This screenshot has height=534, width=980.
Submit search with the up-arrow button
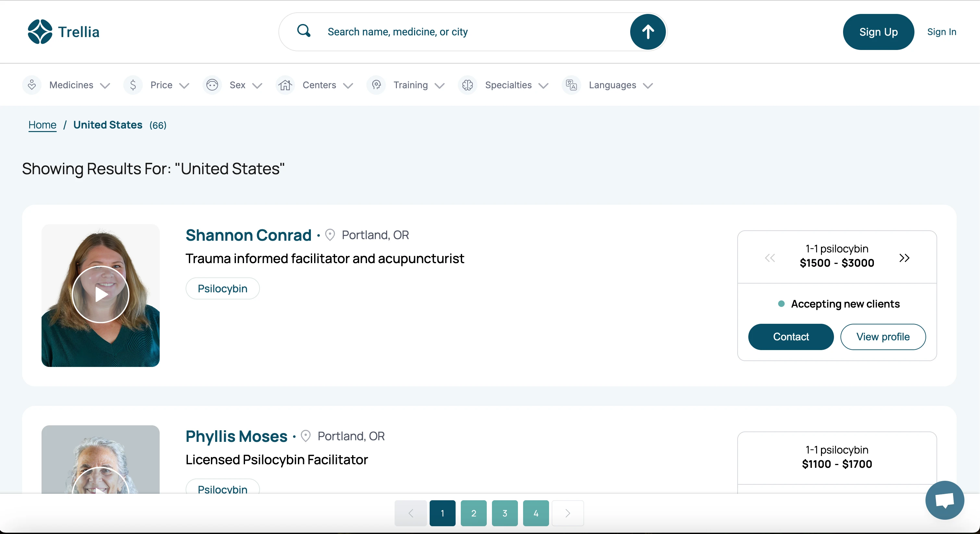tap(648, 31)
